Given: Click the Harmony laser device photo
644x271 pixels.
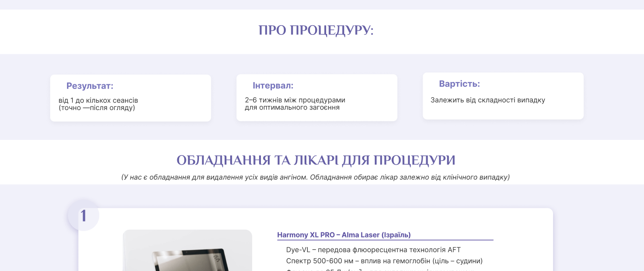Looking at the screenshot, I should point(187,252).
